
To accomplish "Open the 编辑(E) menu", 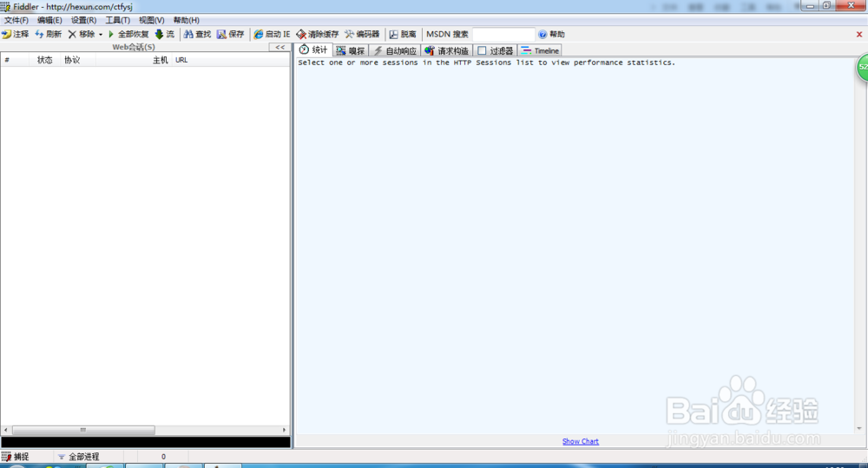I will pos(49,20).
